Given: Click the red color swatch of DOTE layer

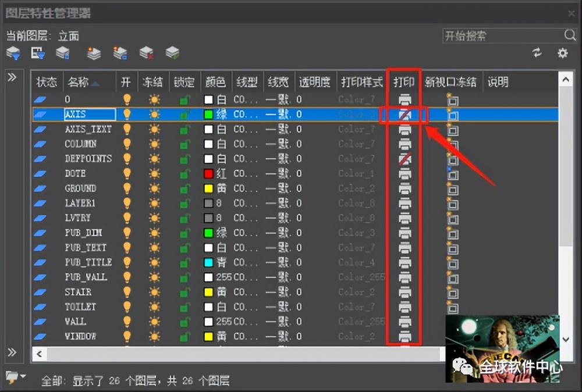Looking at the screenshot, I should (209, 174).
